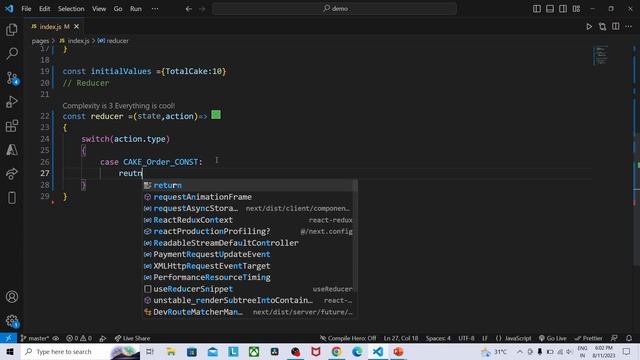Open Chrome from the taskbar
Viewport: 640px width, 360px height.
tap(336, 351)
